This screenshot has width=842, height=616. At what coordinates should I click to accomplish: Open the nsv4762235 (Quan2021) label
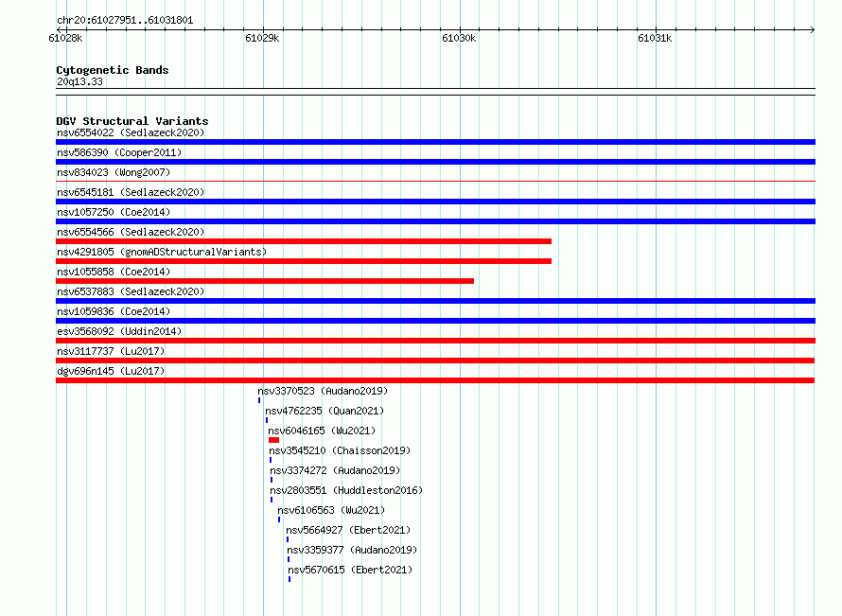pos(325,411)
